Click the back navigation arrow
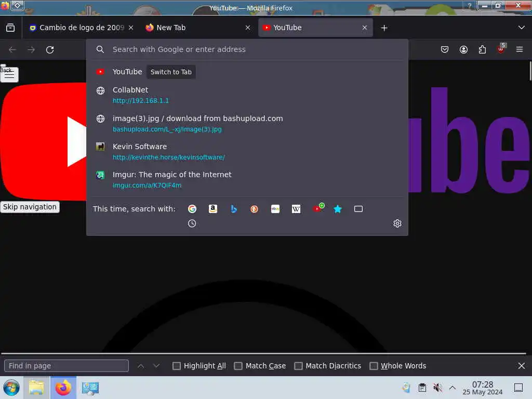 pos(12,50)
